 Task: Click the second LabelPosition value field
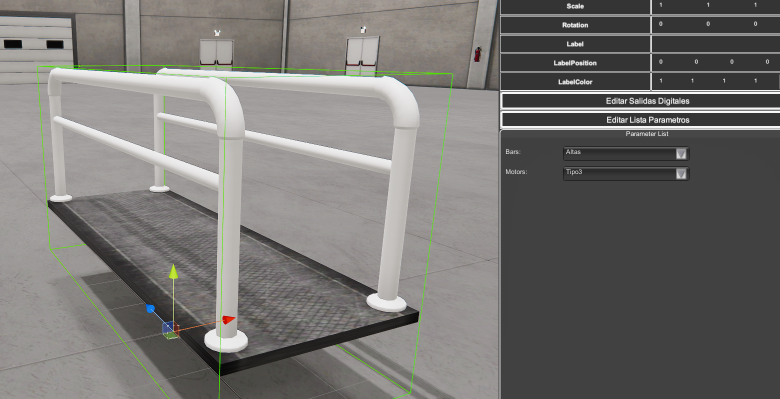[696, 62]
